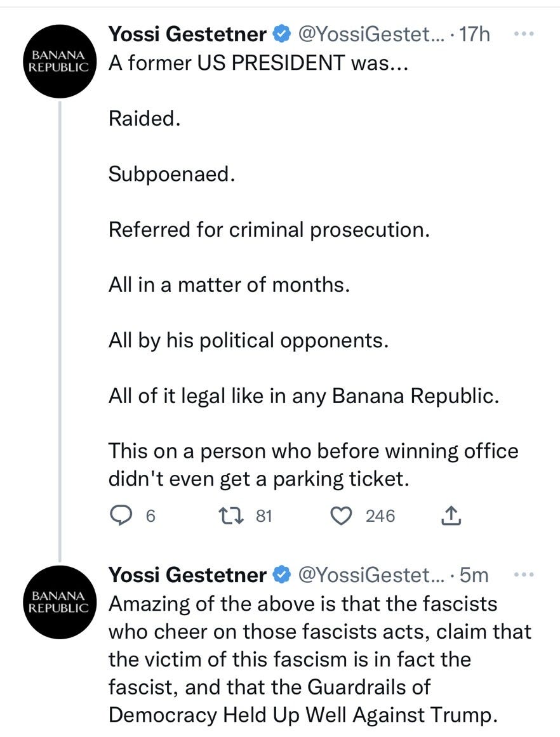The width and height of the screenshot is (560, 737).
Task: Click the Banana Republic avatar on the second tweet
Action: (60, 600)
